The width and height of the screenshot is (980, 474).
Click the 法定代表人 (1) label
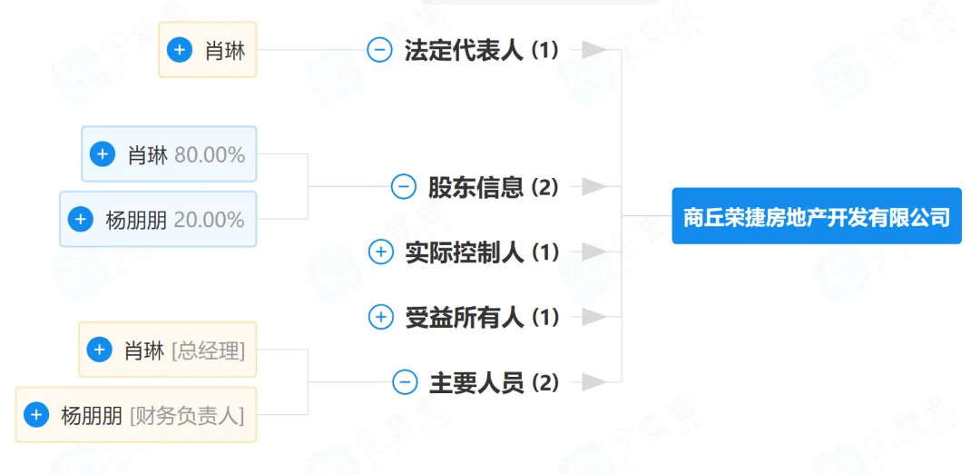pos(482,50)
